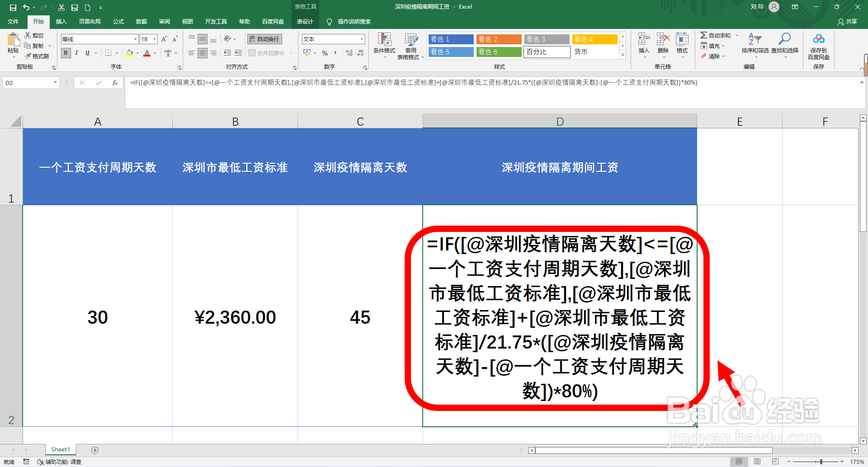868x467 pixels.
Task: Decrease font size with small A icon
Action: [x=175, y=39]
